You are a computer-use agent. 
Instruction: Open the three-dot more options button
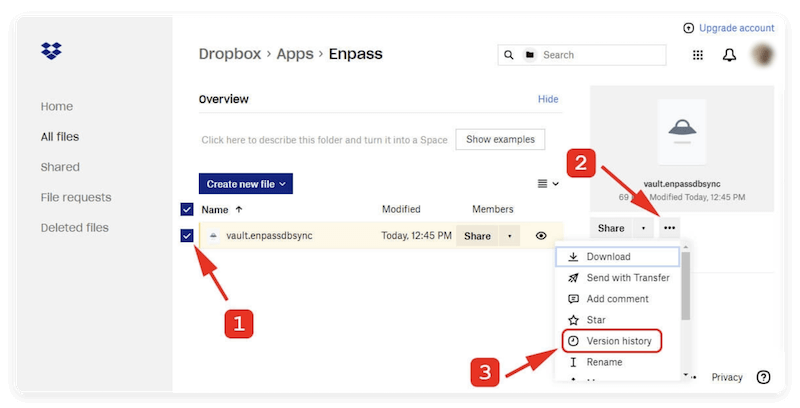tap(669, 228)
